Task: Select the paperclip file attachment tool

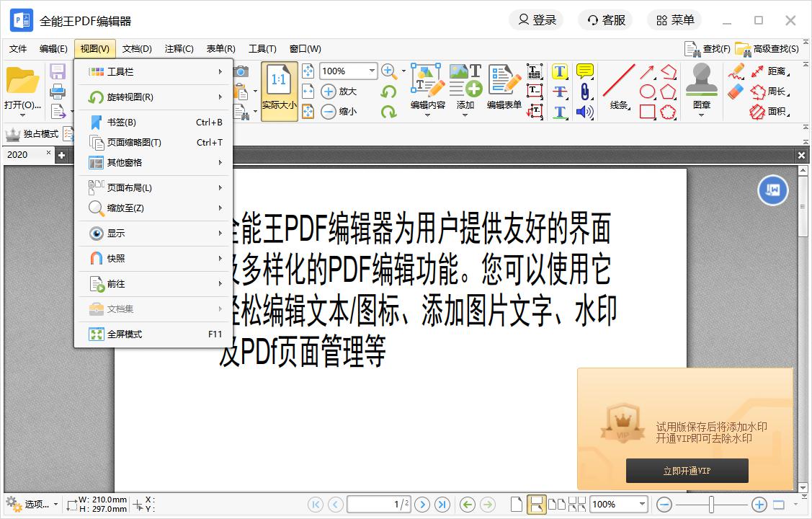Action: 584,92
